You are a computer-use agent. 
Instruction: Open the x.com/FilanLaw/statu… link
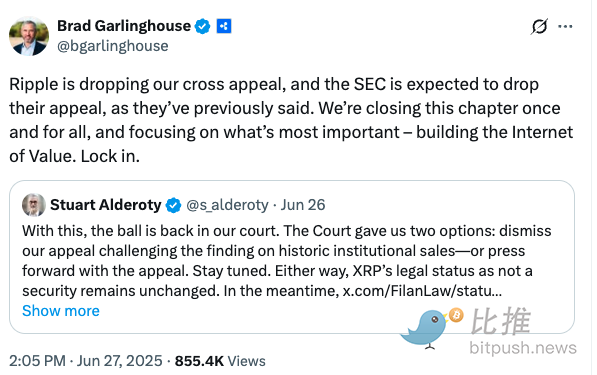(x=422, y=291)
